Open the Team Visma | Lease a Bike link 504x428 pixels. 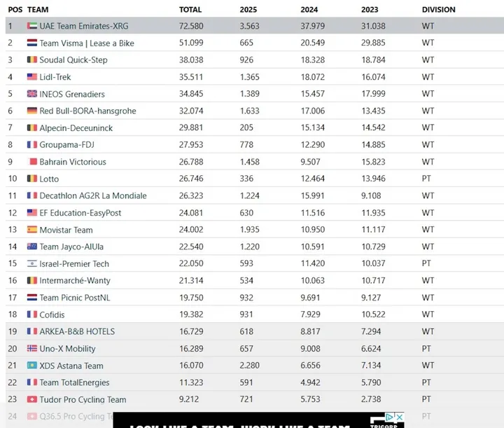point(87,43)
